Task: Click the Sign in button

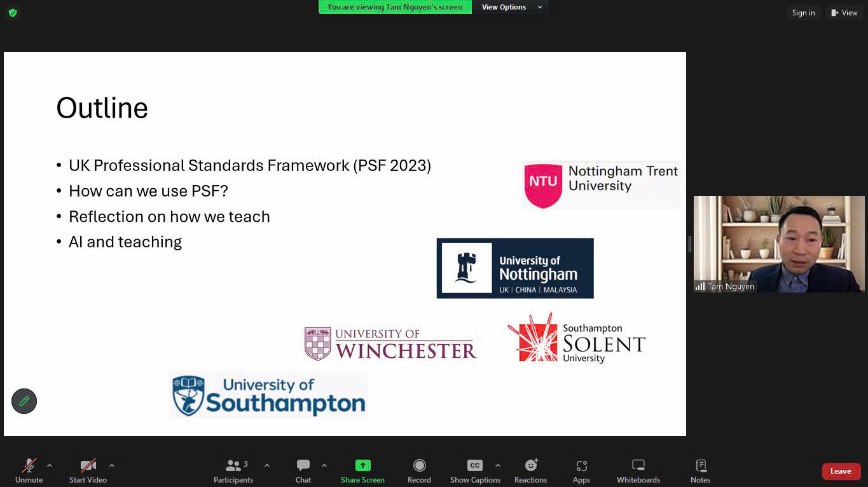Action: [803, 13]
